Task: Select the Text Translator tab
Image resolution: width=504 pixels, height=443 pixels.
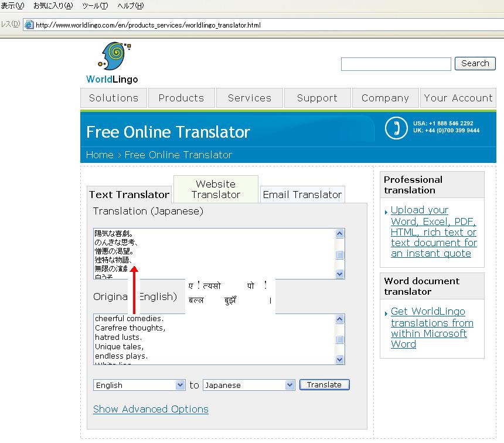Action: point(129,195)
